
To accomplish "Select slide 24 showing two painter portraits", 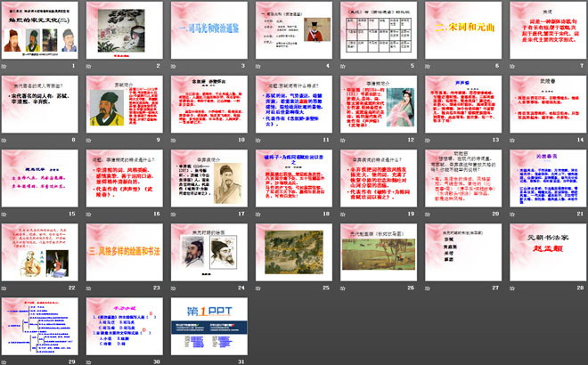I will click(x=209, y=252).
